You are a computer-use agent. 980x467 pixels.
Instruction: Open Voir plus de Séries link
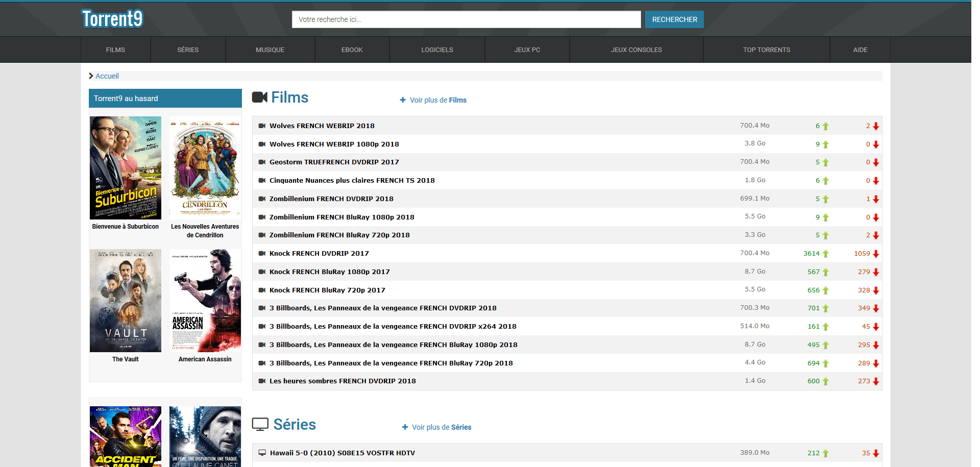click(x=441, y=427)
